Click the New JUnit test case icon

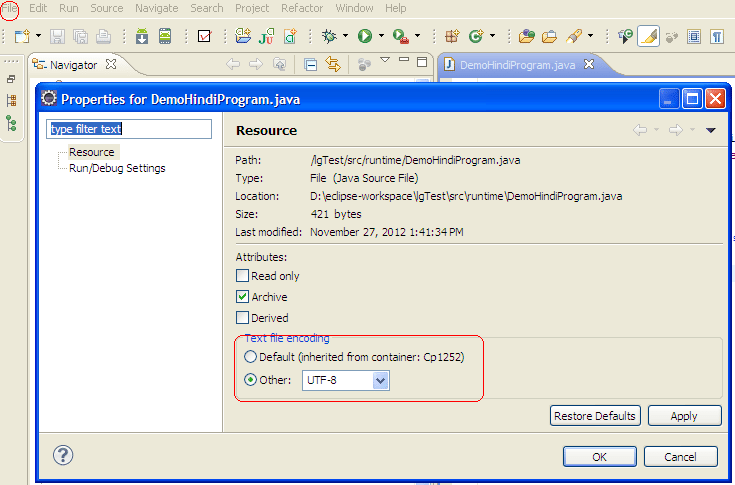266,37
